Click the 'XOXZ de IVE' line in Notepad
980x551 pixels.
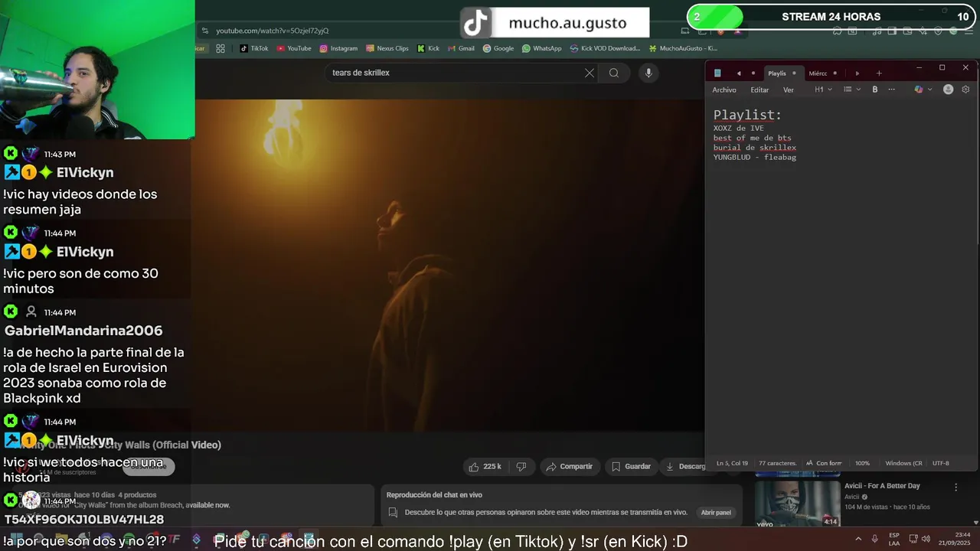[739, 128]
